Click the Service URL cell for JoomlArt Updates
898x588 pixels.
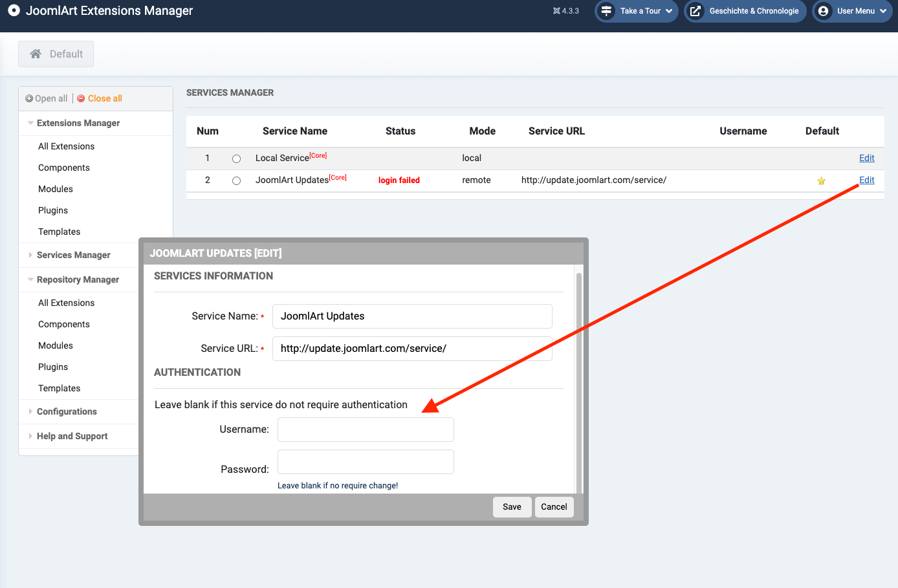click(594, 180)
